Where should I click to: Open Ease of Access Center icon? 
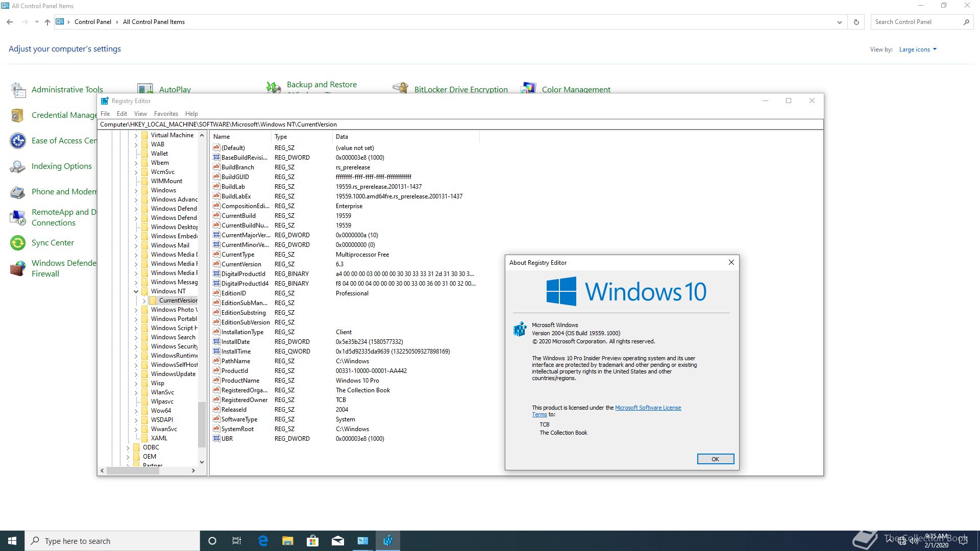pyautogui.click(x=18, y=141)
